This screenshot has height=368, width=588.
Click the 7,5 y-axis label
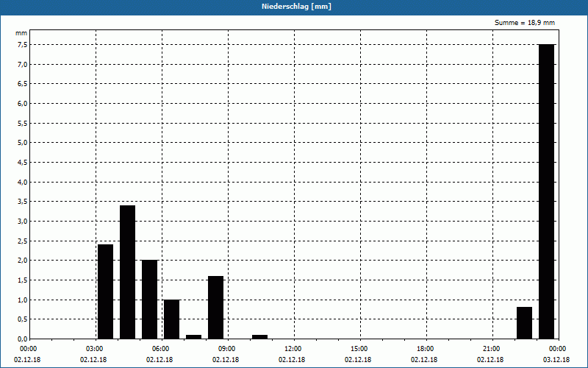point(22,45)
